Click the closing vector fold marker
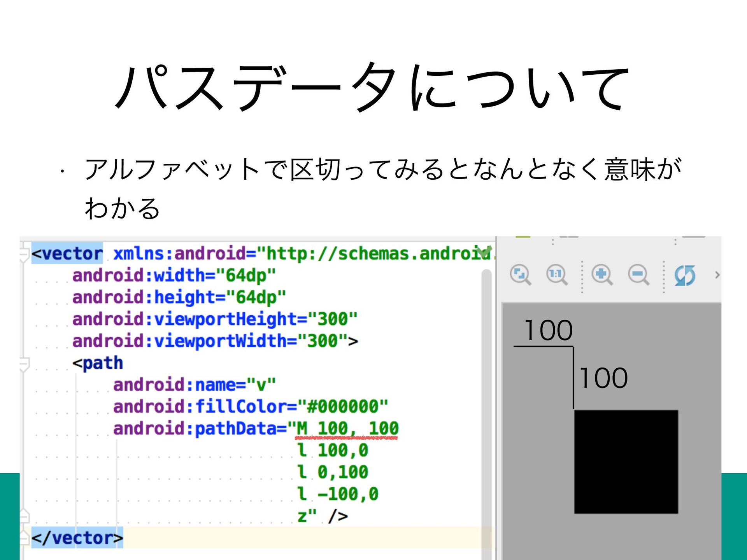Image resolution: width=747 pixels, height=560 pixels. click(x=24, y=538)
